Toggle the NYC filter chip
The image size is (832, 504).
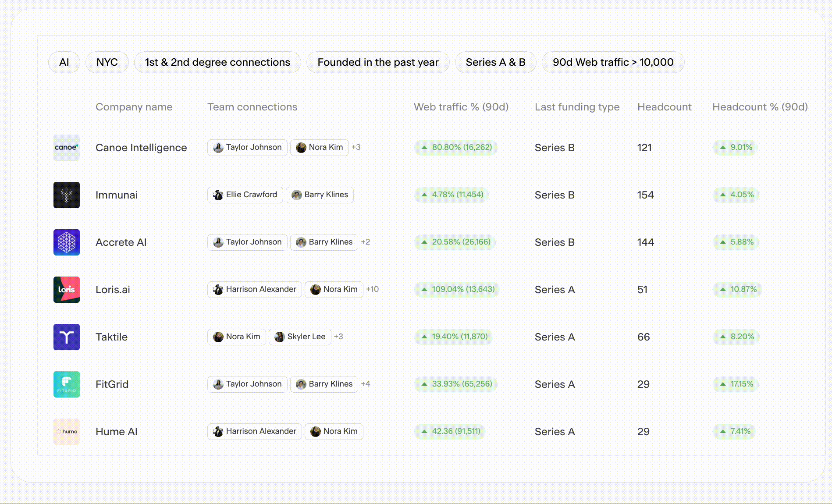(107, 62)
